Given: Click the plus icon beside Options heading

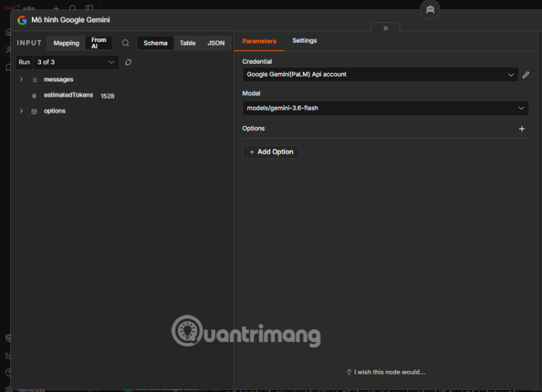Looking at the screenshot, I should [x=522, y=129].
